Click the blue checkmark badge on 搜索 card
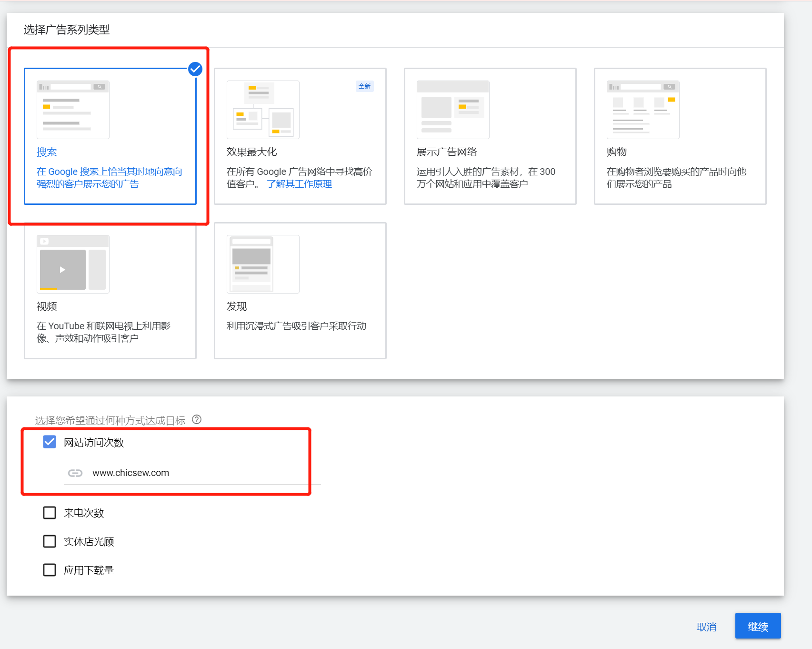Screen dimensions: 812x649 tap(195, 69)
